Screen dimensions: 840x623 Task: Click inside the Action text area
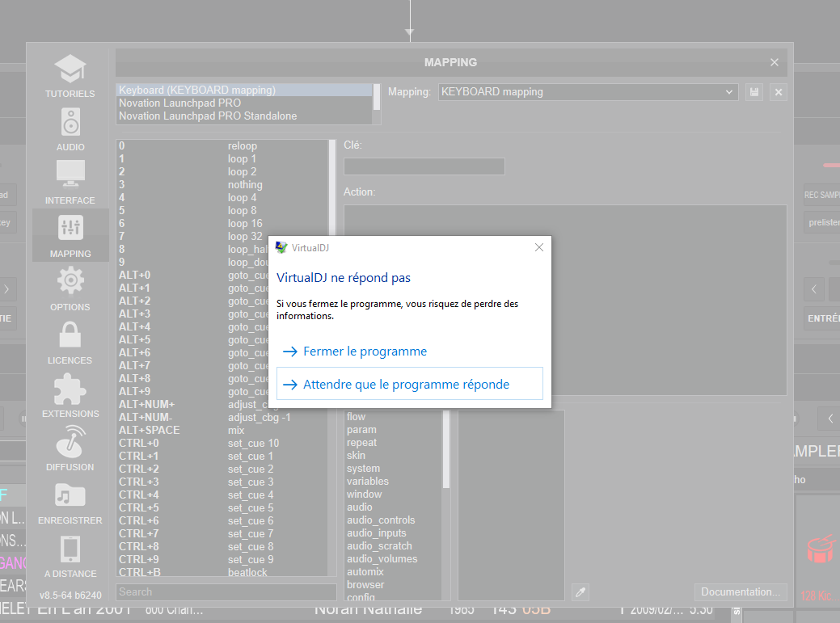coord(565,301)
